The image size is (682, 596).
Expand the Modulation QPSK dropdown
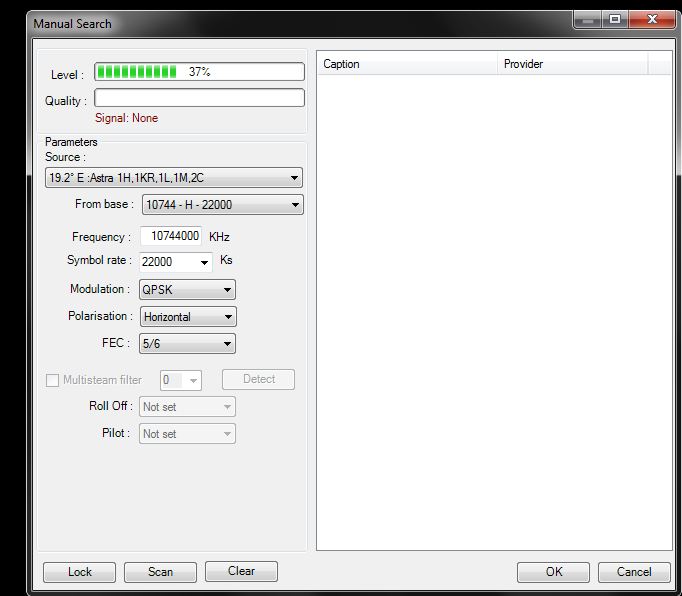(x=188, y=290)
